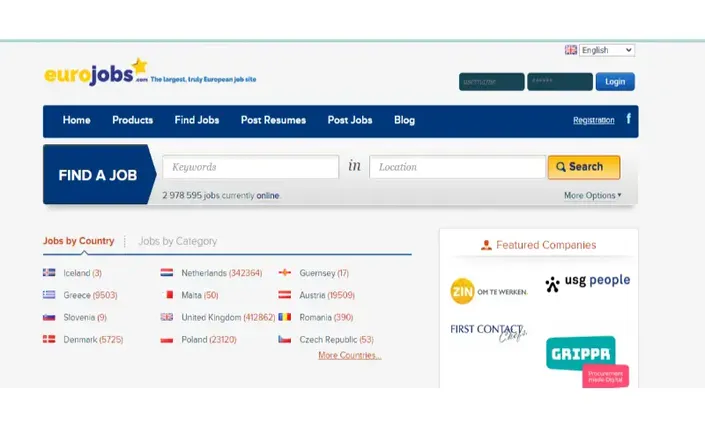Click the Location search field
The height and width of the screenshot is (427, 705).
458,167
